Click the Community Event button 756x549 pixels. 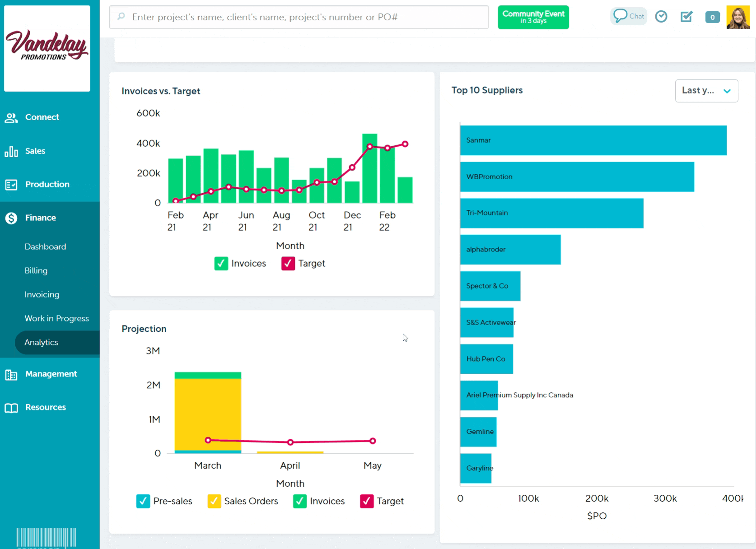tap(533, 17)
